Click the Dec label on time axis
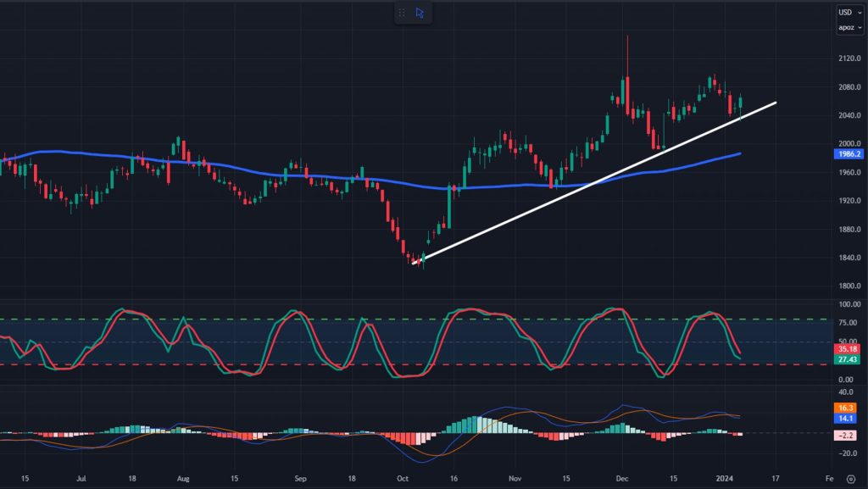Image resolution: width=868 pixels, height=489 pixels. (620, 478)
